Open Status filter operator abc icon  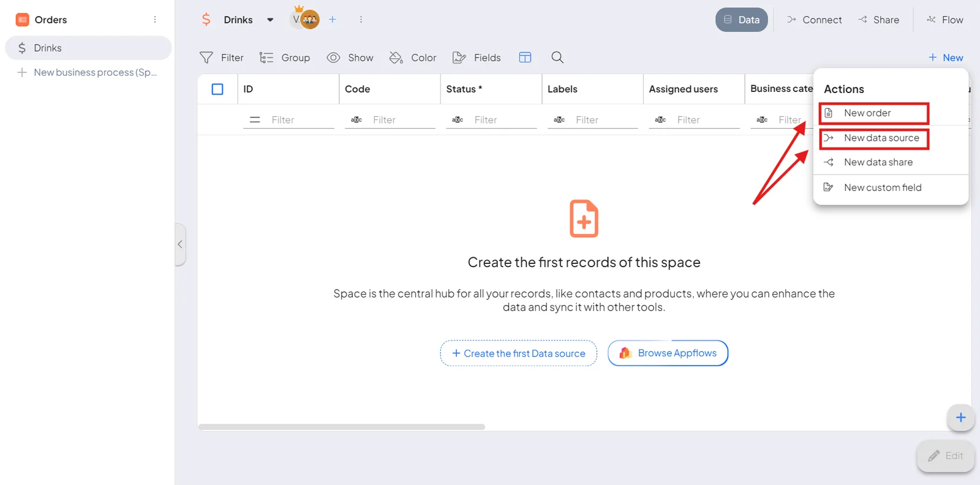(x=458, y=120)
